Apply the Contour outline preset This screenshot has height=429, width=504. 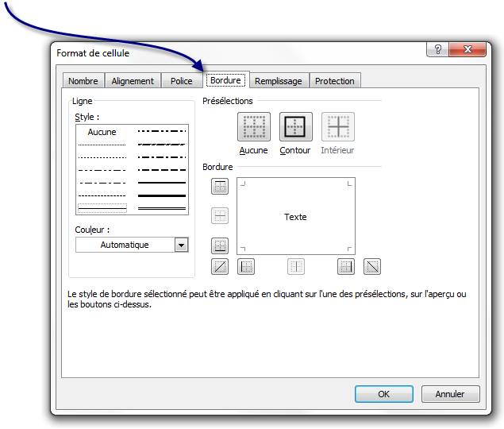pos(295,127)
